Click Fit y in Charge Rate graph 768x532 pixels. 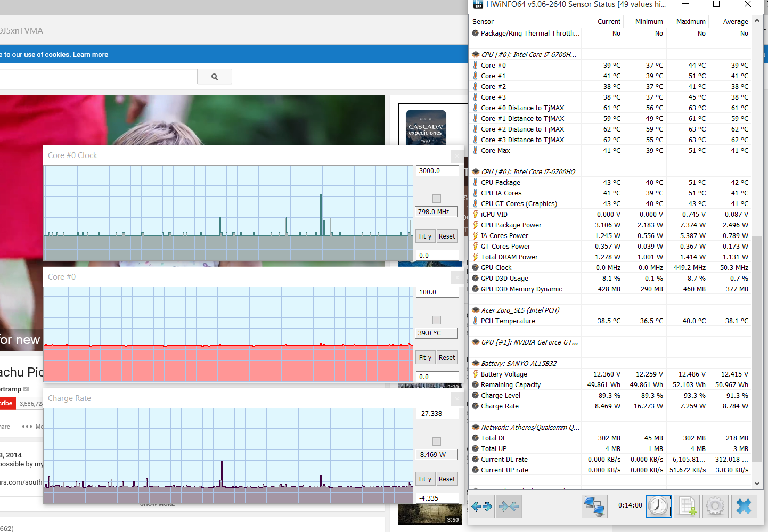click(x=425, y=479)
